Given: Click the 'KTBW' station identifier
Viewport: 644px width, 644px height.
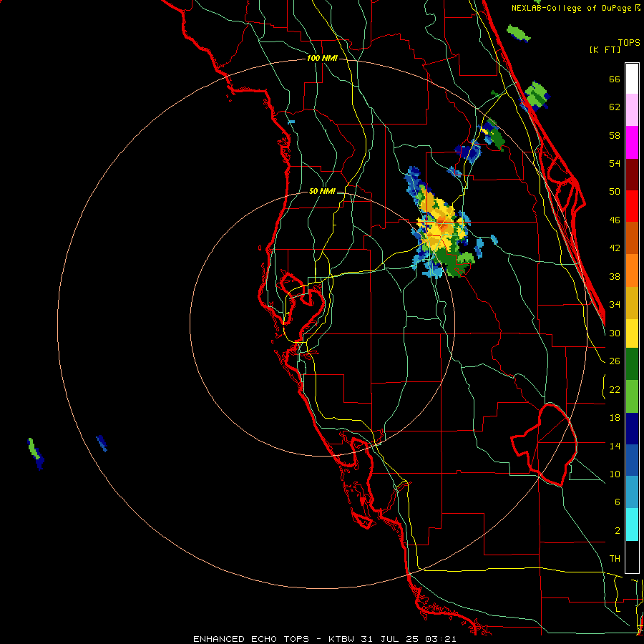Looking at the screenshot, I should tap(342, 639).
